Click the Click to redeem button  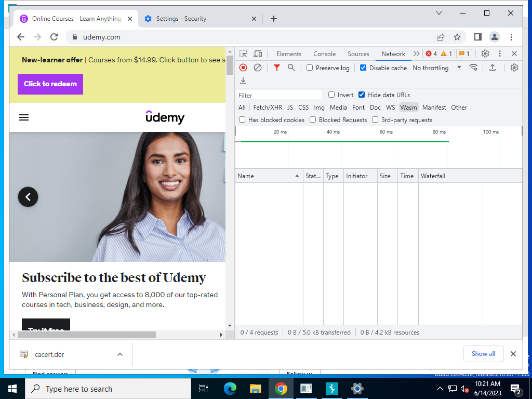click(50, 84)
